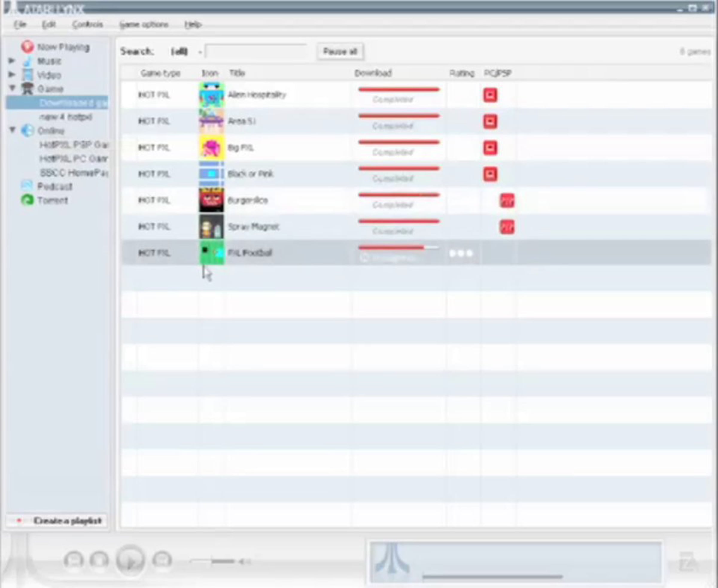The width and height of the screenshot is (718, 588).
Task: Select the Alien Hospitality title text
Action: pyautogui.click(x=257, y=95)
